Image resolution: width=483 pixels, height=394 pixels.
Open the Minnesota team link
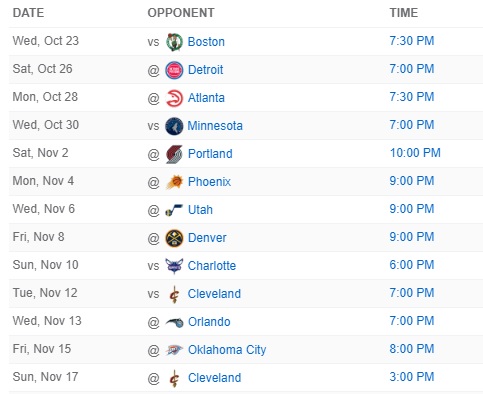[x=215, y=126]
